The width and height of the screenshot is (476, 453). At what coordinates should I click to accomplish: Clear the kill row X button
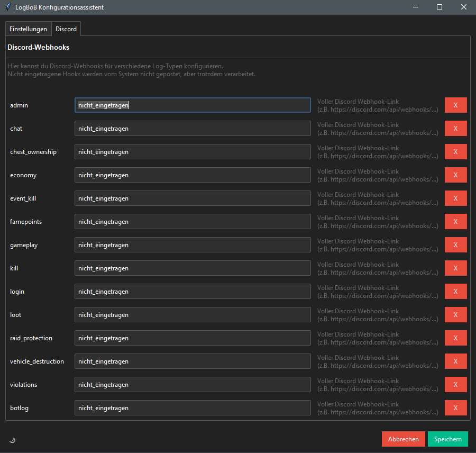(456, 268)
